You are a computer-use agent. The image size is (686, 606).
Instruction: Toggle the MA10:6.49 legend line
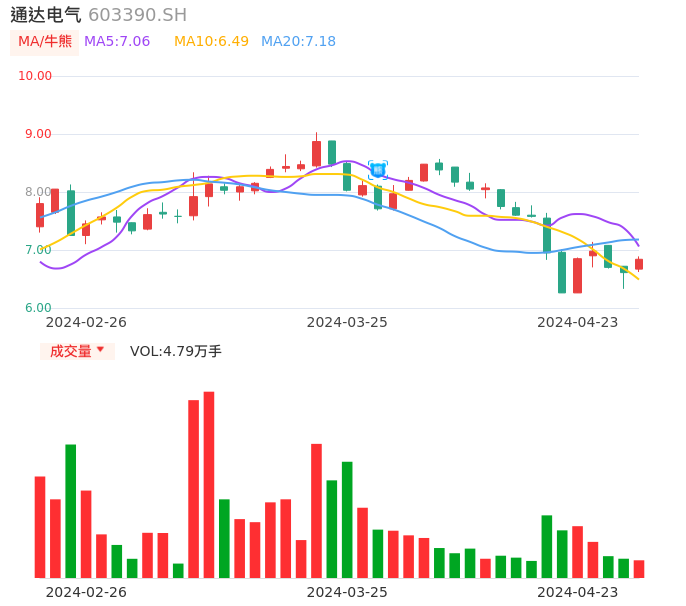211,42
